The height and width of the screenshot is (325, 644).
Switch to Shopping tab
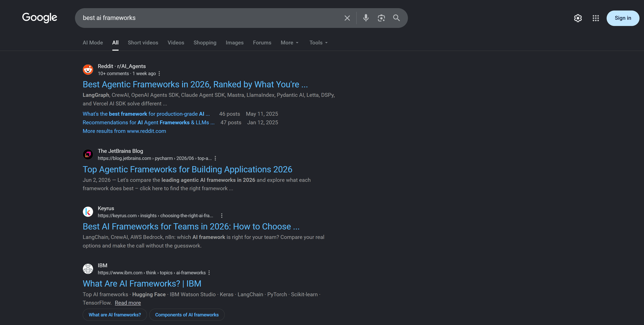(x=205, y=43)
